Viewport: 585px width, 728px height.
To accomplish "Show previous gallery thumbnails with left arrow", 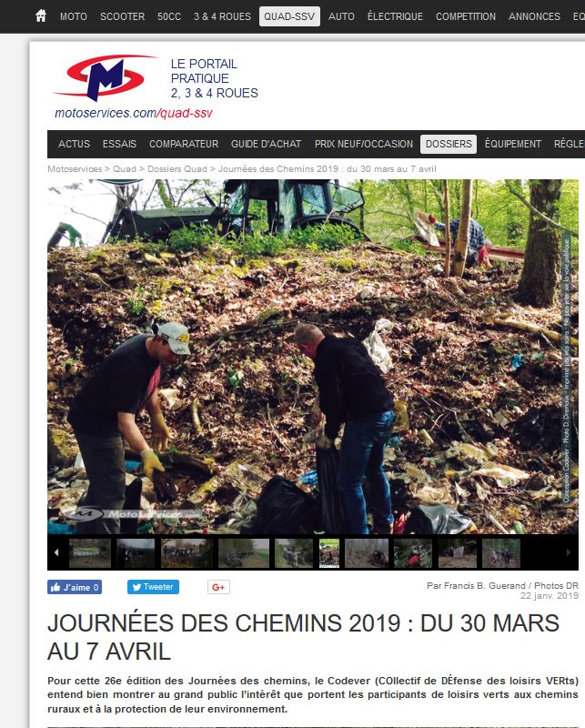I will coord(56,552).
